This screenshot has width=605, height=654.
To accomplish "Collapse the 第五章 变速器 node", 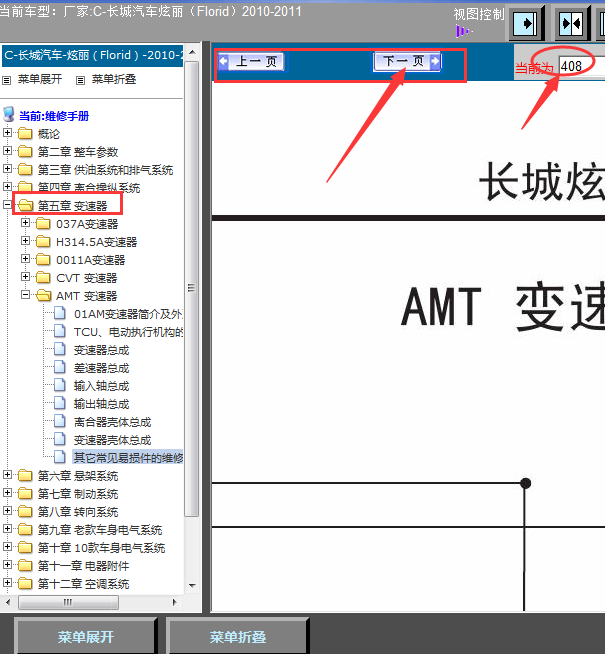I will (7, 204).
